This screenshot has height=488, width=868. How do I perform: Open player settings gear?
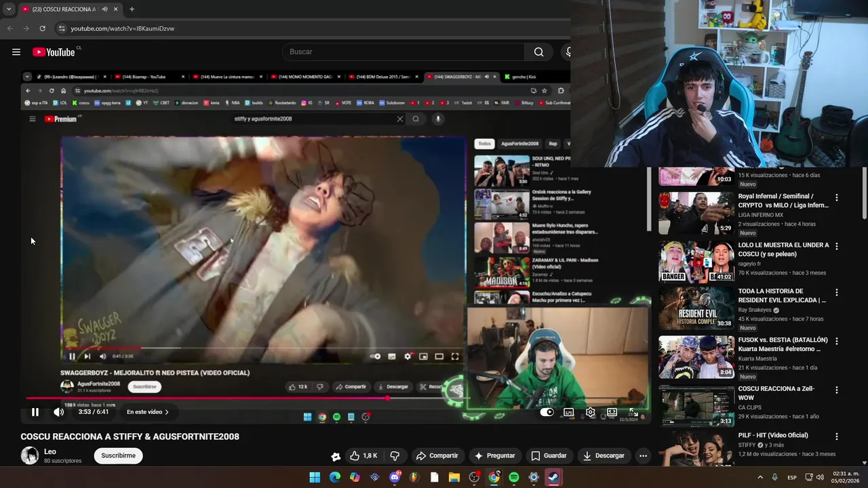(x=590, y=412)
